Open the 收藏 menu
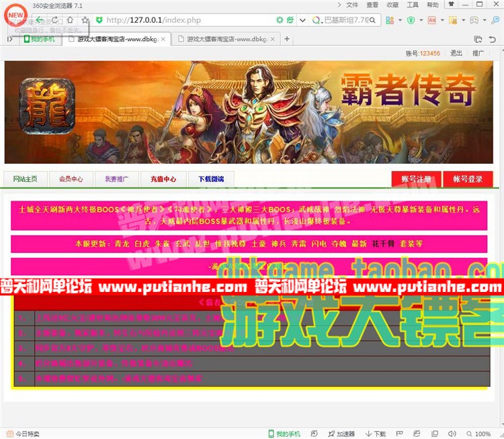504x439 pixels. tap(392, 5)
